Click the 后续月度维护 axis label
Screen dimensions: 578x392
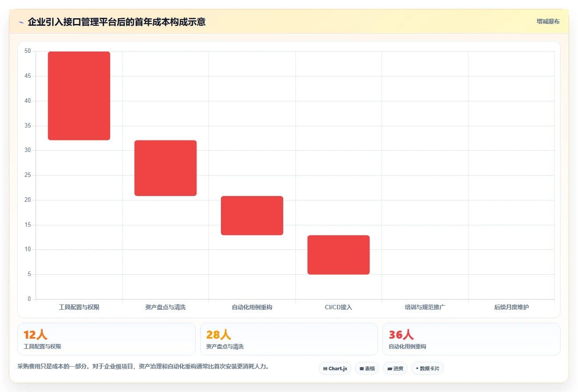[511, 307]
